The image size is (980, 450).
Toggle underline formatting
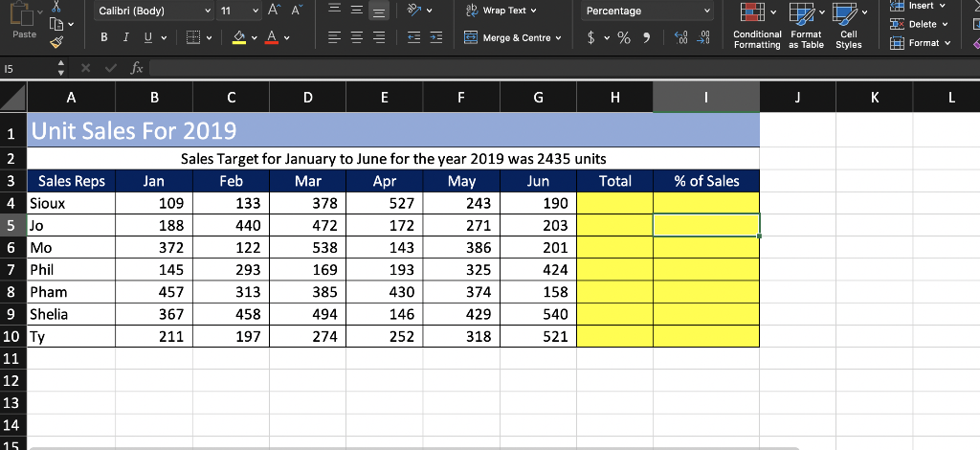pos(148,37)
